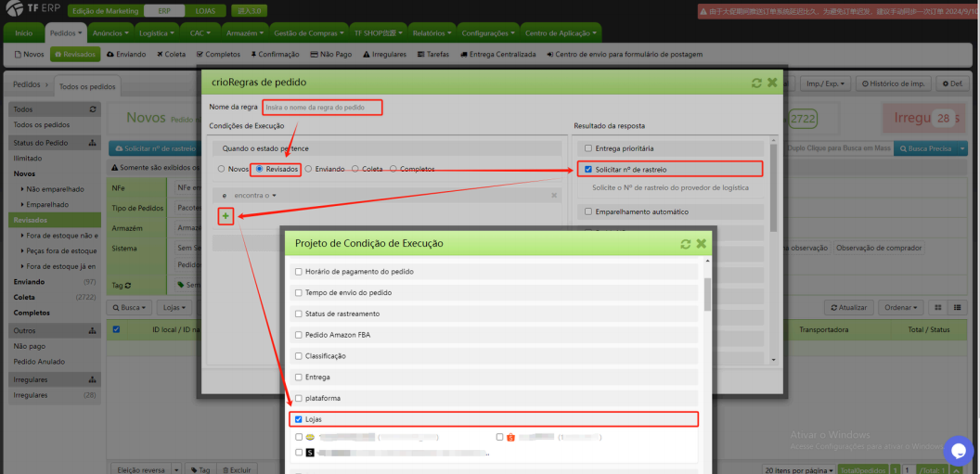Open the Pedidos menu dropdown

click(x=66, y=32)
